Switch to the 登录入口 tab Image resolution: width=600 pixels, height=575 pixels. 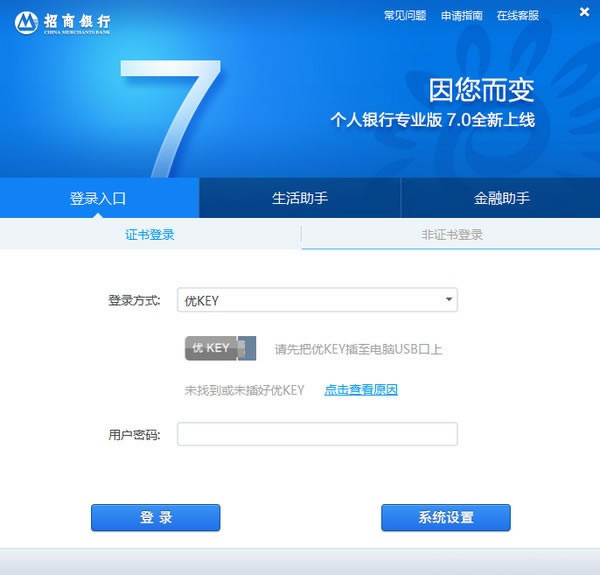point(99,198)
